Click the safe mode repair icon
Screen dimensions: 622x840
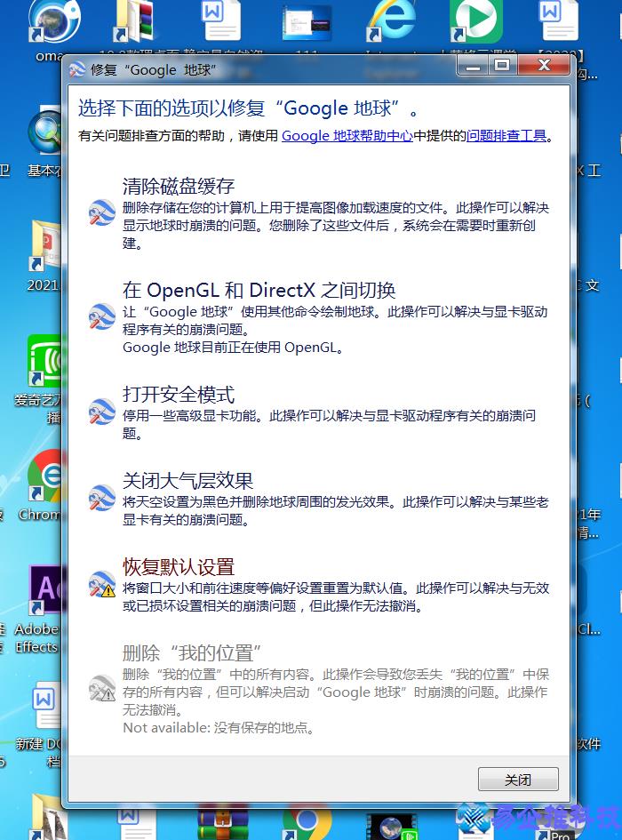[x=102, y=412]
